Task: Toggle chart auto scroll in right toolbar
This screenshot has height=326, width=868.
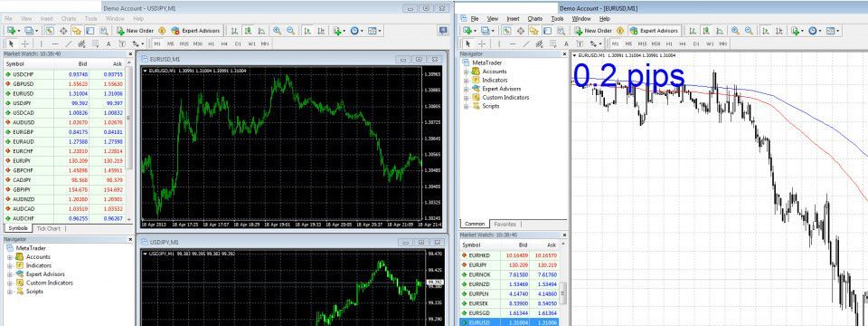Action: (x=766, y=31)
